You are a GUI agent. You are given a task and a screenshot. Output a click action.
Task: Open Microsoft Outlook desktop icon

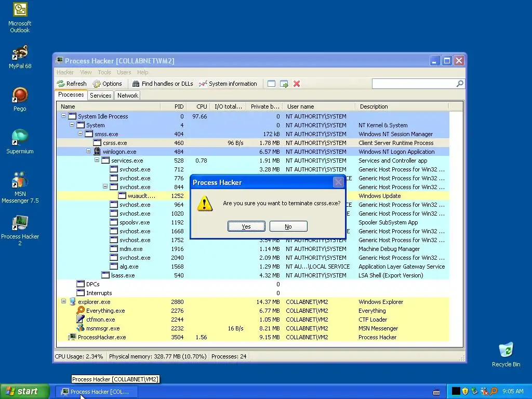click(20, 18)
